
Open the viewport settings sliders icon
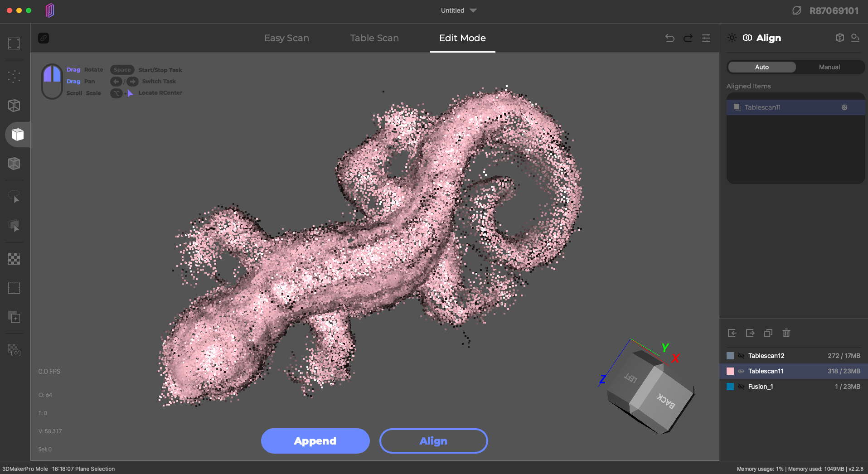706,38
